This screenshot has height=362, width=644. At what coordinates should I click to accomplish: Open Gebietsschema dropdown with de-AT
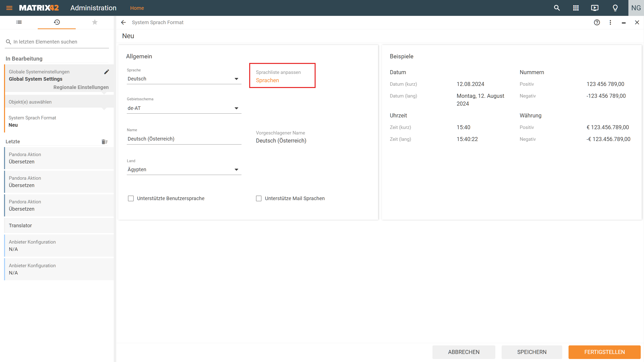click(x=184, y=108)
